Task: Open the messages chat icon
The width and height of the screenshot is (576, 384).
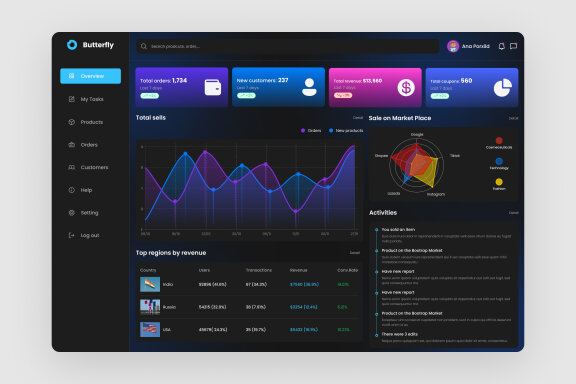Action: 514,46
